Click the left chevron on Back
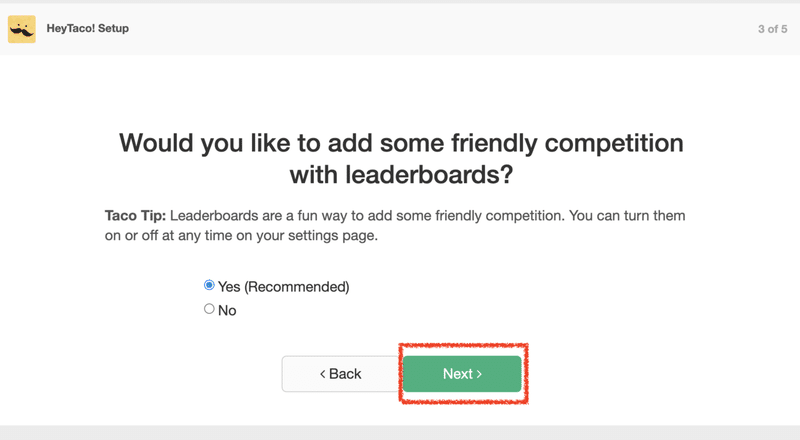800x440 pixels. [x=323, y=374]
